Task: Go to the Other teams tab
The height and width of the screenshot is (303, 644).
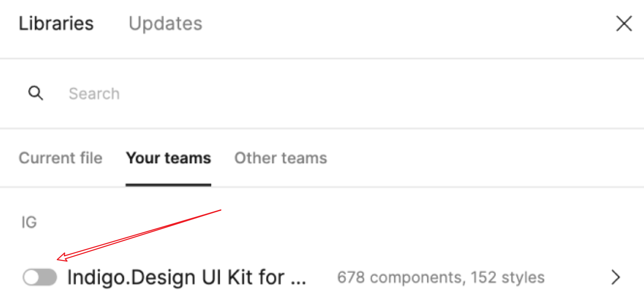Action: (x=281, y=158)
